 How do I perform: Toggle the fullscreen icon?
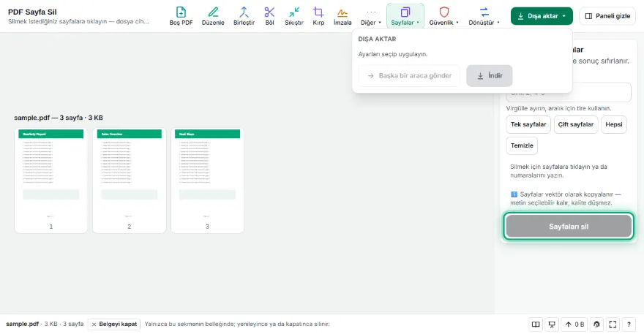point(613,324)
